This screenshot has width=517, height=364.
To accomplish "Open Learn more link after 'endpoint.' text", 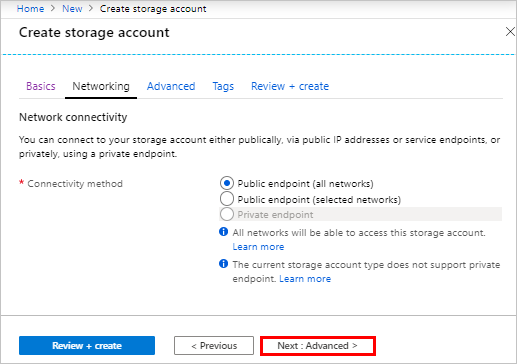I will click(305, 279).
